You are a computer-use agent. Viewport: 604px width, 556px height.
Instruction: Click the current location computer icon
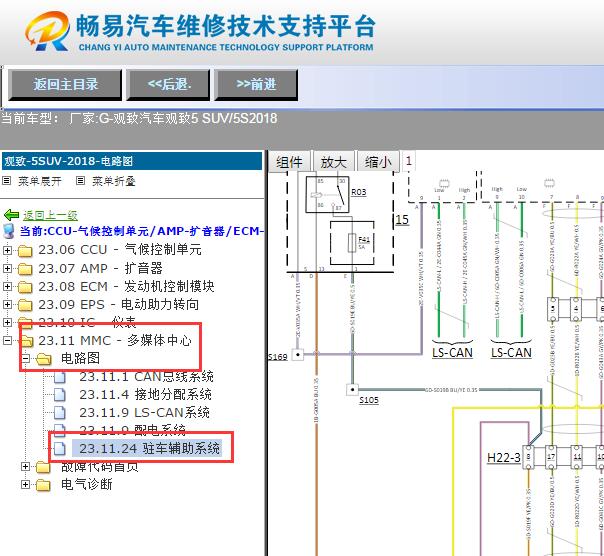coord(9,231)
